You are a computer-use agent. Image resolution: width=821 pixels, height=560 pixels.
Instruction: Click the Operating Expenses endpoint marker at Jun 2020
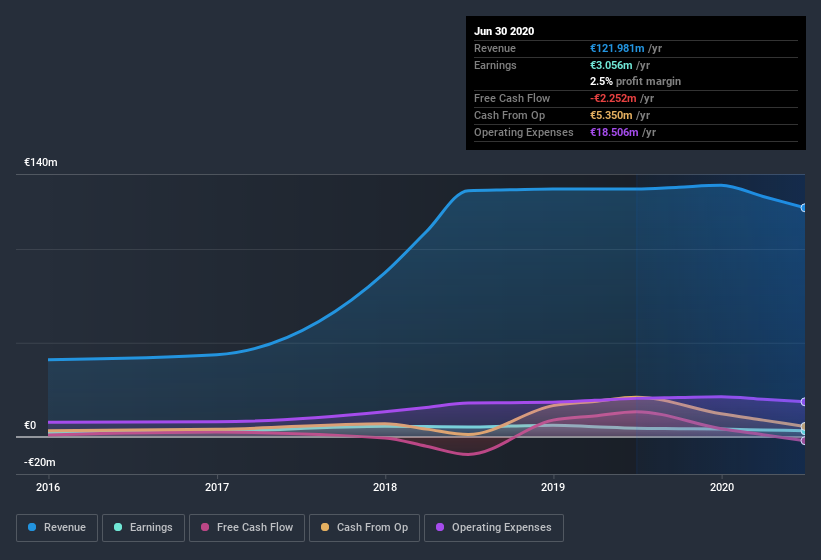coord(803,402)
